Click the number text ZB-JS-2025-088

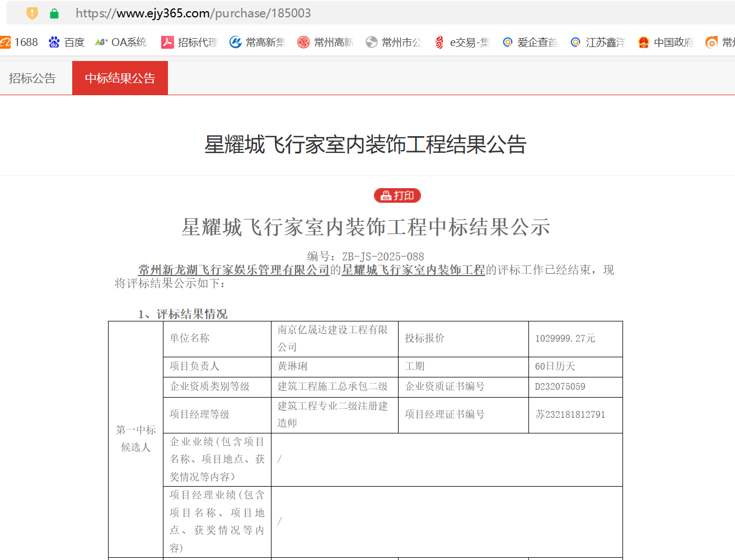pos(383,256)
